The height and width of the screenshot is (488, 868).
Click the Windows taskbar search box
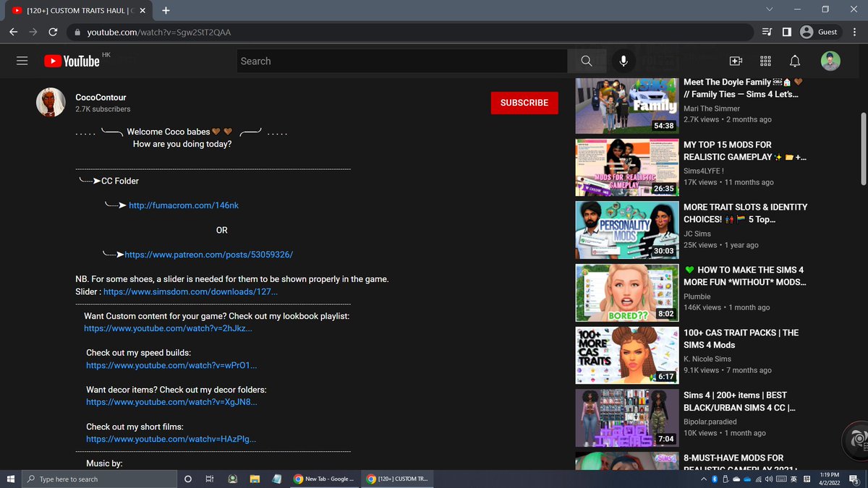pos(99,479)
